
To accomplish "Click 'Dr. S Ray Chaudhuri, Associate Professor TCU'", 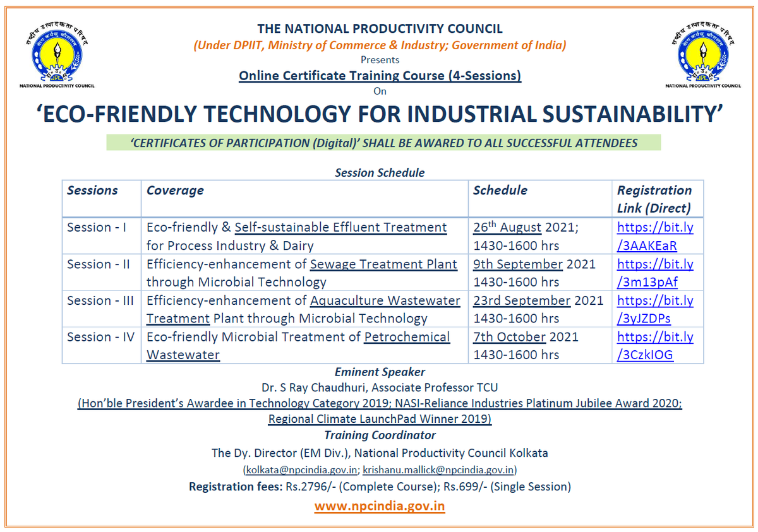I will 380,387.
